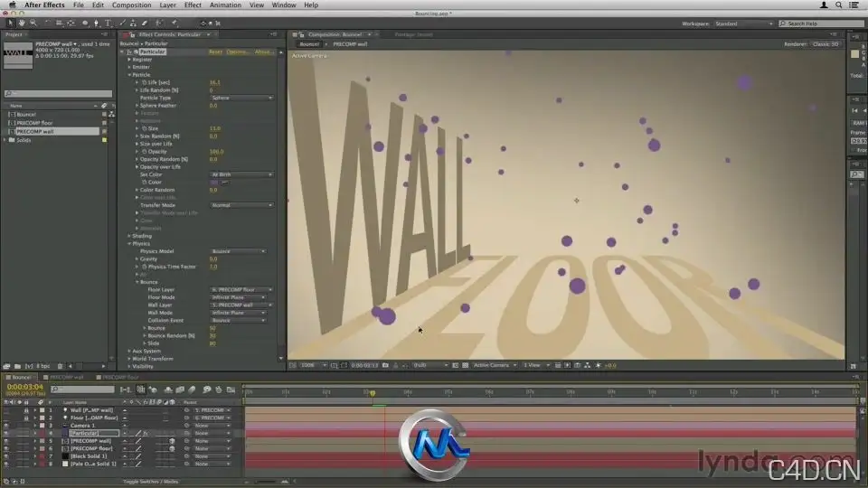Select the Clone Stamp tool
Screen dimensions: 868x488
tap(133, 23)
